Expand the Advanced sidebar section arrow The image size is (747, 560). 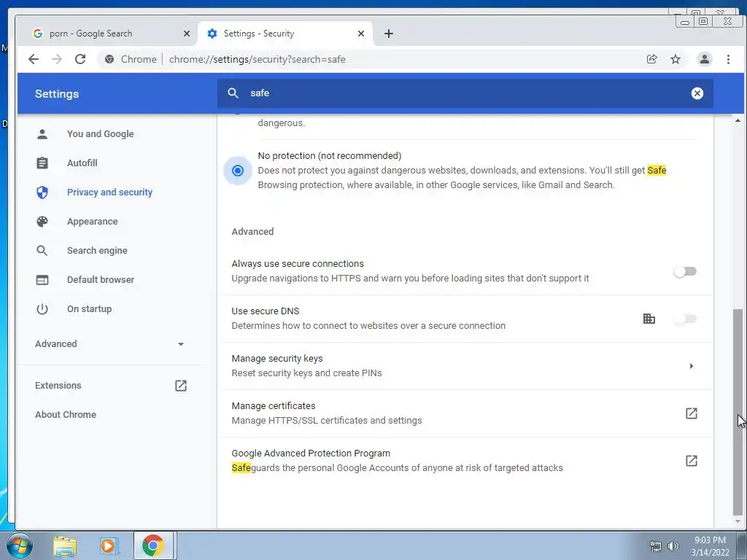[x=181, y=344]
